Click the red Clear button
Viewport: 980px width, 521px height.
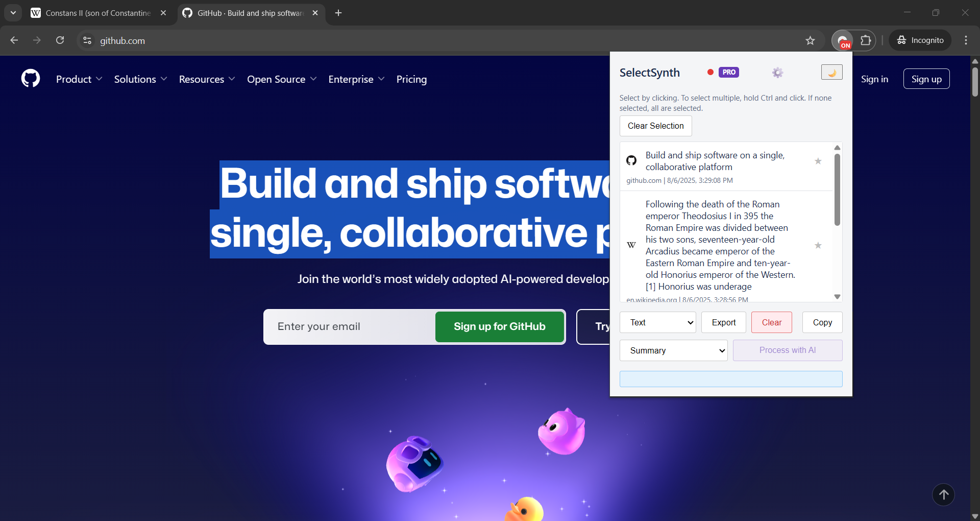pyautogui.click(x=771, y=322)
